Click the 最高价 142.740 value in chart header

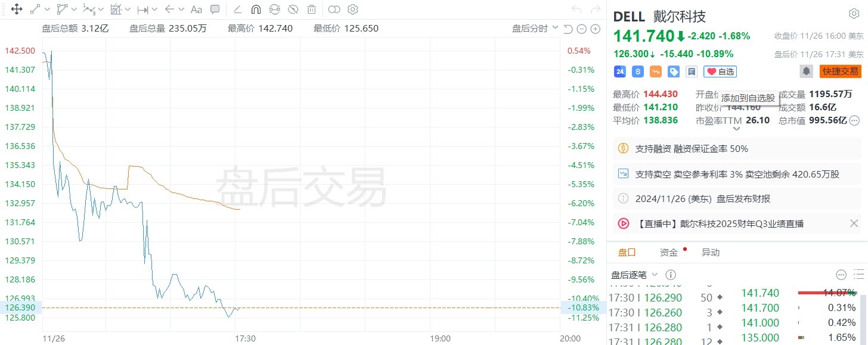275,28
